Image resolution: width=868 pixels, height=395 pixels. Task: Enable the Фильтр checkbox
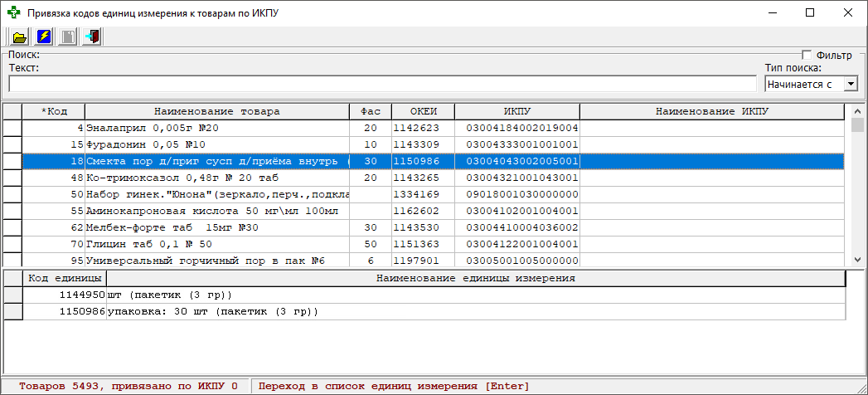click(807, 56)
